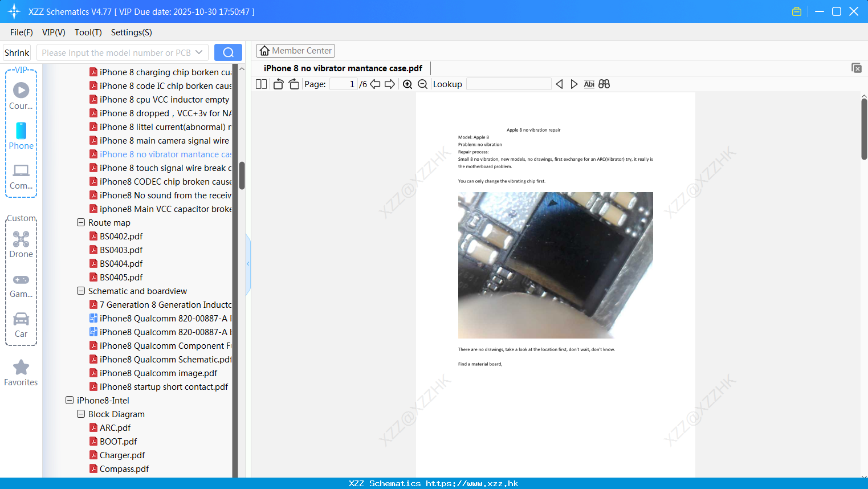Screen dimensions: 868x489
Task: Collapse the side panel handle
Action: click(248, 264)
